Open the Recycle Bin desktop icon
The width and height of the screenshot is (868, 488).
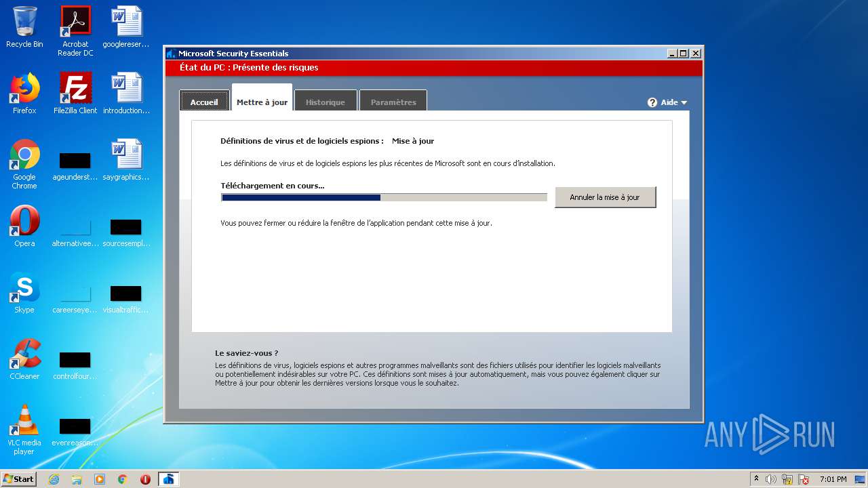point(24,27)
